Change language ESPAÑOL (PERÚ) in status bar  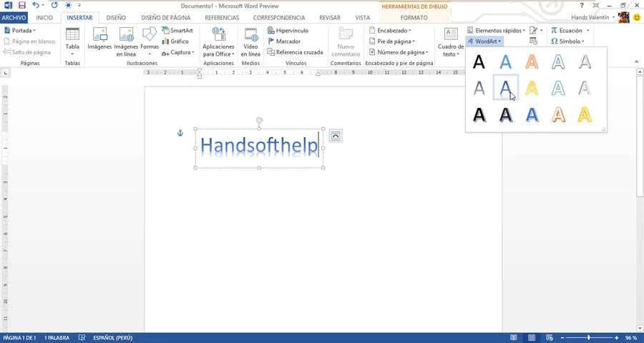[112, 338]
